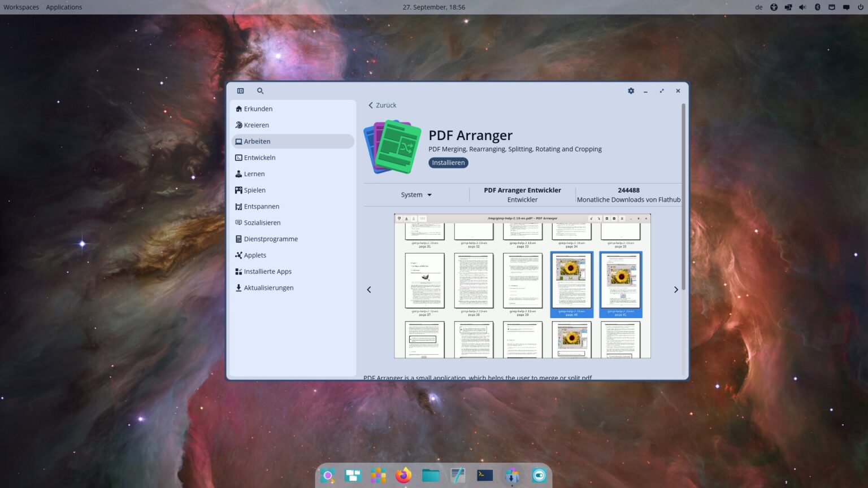This screenshot has width=868, height=488.
Task: Select the Sozialisieren chat icon
Action: point(238,223)
